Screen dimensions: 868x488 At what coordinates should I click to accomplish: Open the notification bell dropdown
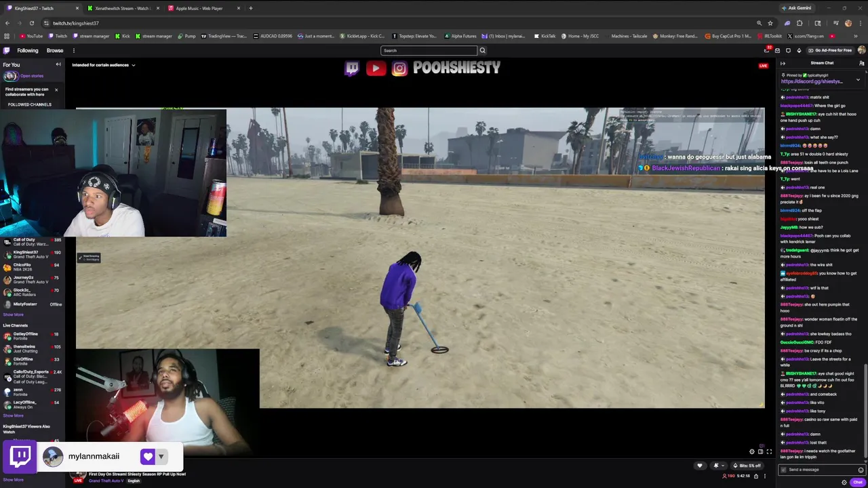point(718,466)
